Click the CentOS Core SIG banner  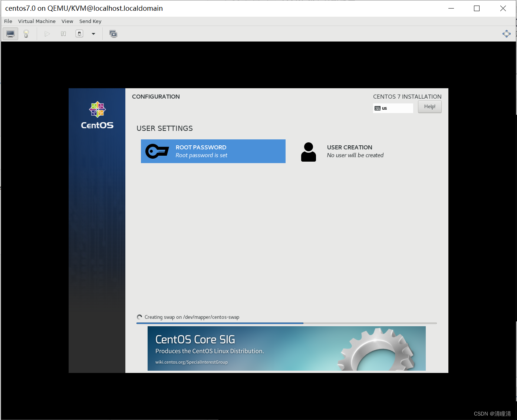pyautogui.click(x=287, y=348)
